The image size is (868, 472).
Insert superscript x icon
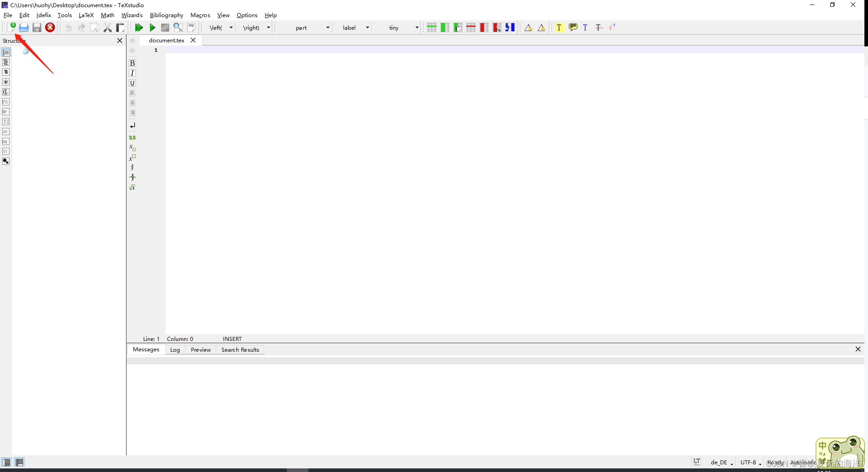(132, 158)
